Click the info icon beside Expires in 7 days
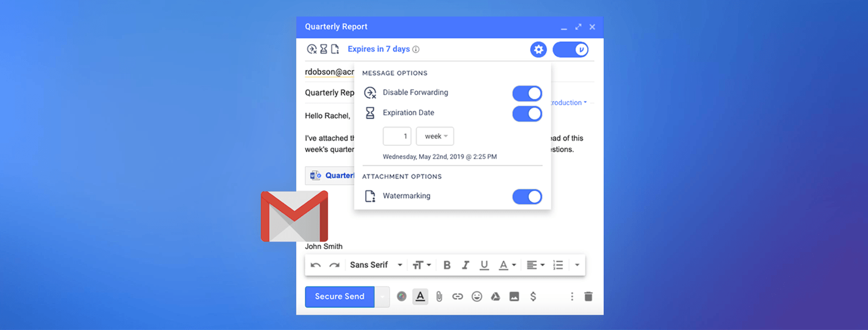 point(416,50)
